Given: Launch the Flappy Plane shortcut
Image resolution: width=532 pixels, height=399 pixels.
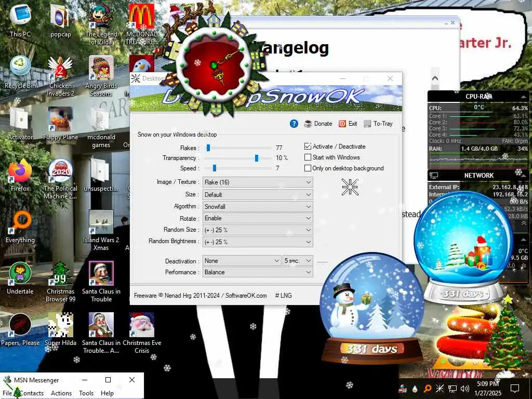Looking at the screenshot, I should (60, 124).
